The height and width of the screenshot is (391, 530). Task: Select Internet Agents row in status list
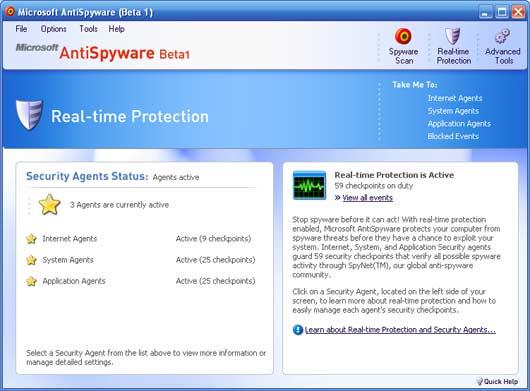pyautogui.click(x=140, y=239)
